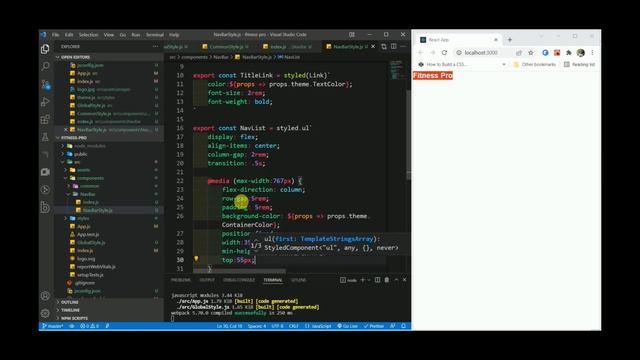
Task: Switch to CommonStyle.js editor tab
Action: 226,47
